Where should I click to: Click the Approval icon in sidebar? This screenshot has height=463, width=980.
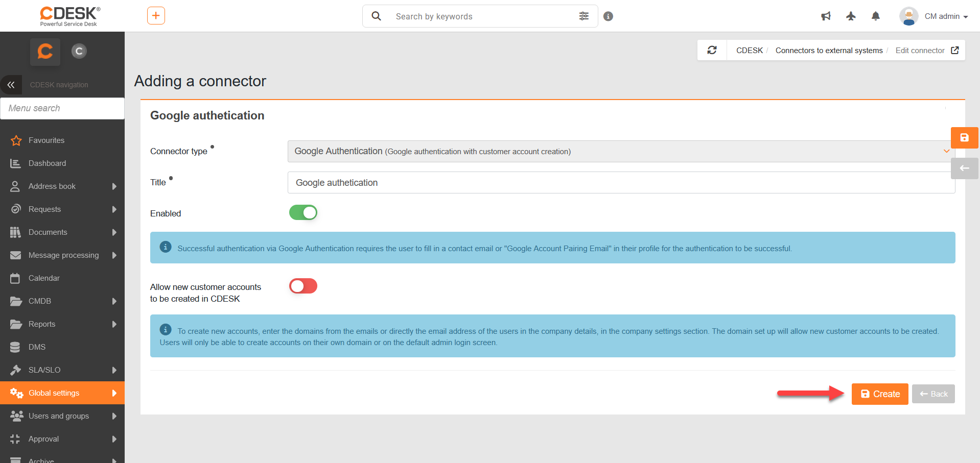[x=15, y=439]
